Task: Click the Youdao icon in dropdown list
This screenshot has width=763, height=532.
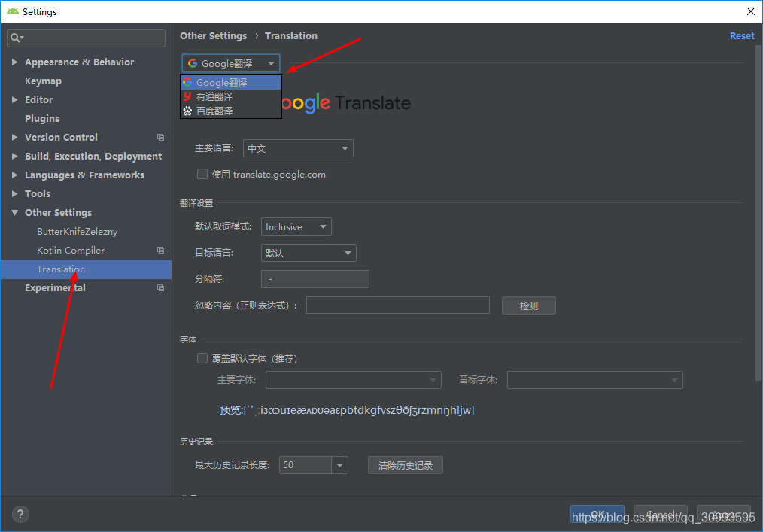Action: (187, 96)
